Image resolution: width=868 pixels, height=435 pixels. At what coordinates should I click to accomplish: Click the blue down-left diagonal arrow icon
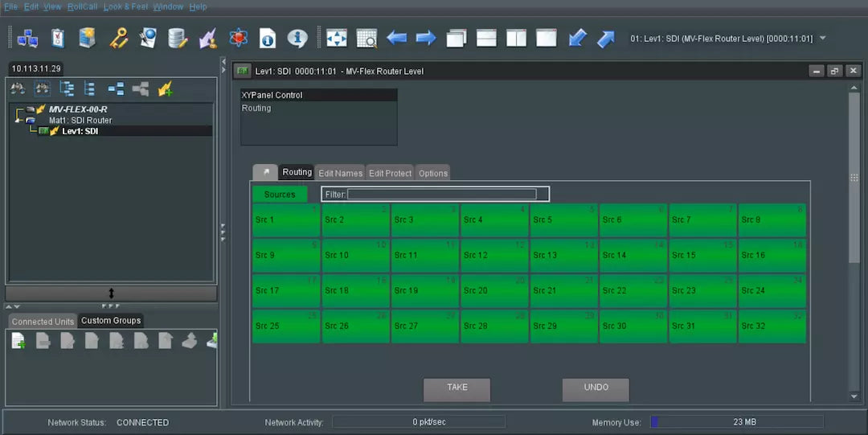577,39
